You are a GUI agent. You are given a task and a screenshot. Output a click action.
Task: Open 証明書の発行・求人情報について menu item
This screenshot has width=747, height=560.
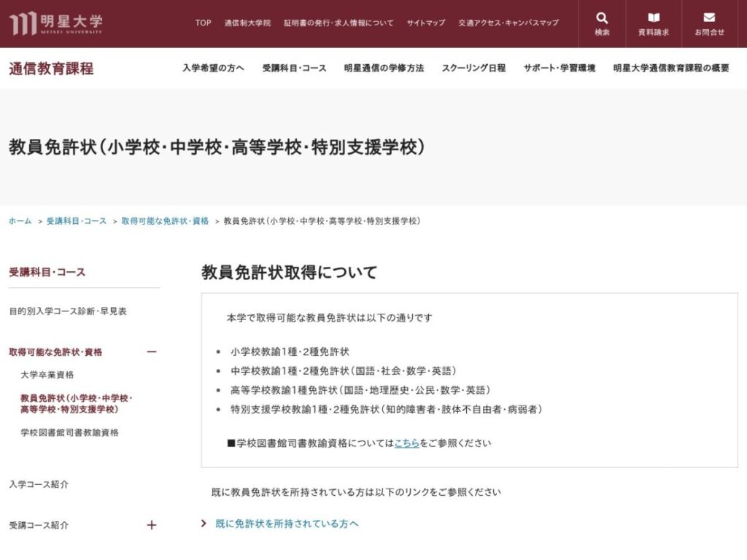[338, 23]
